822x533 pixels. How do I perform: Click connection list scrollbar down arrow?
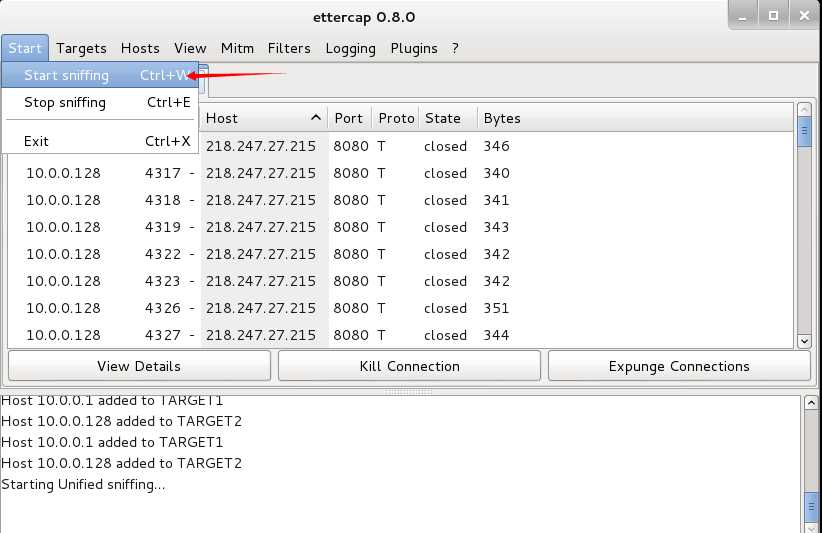coord(804,341)
